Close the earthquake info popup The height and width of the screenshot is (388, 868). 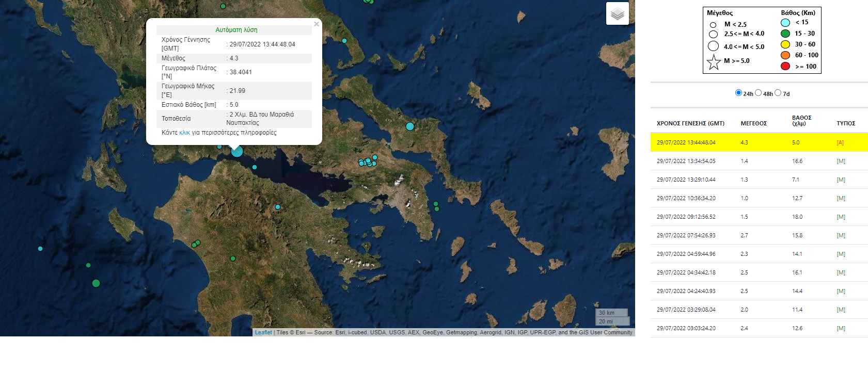coord(317,24)
